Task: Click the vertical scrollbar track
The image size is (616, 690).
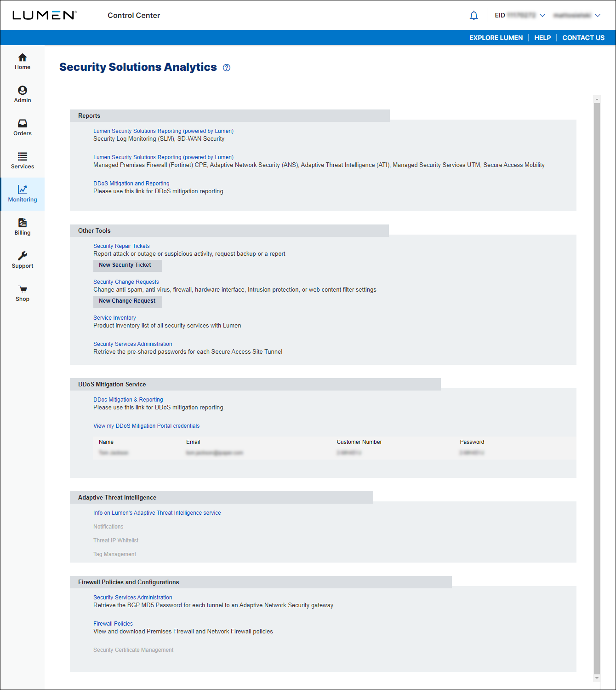Action: [x=597, y=388]
